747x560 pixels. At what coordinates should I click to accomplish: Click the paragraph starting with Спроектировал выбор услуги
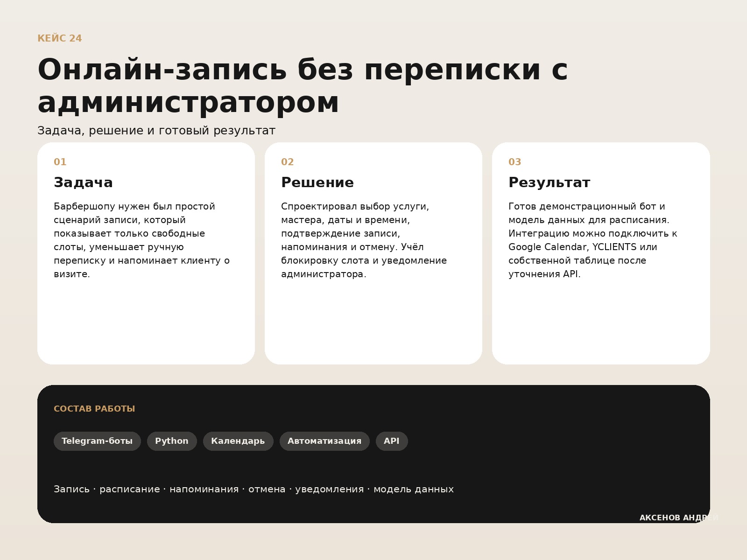364,240
